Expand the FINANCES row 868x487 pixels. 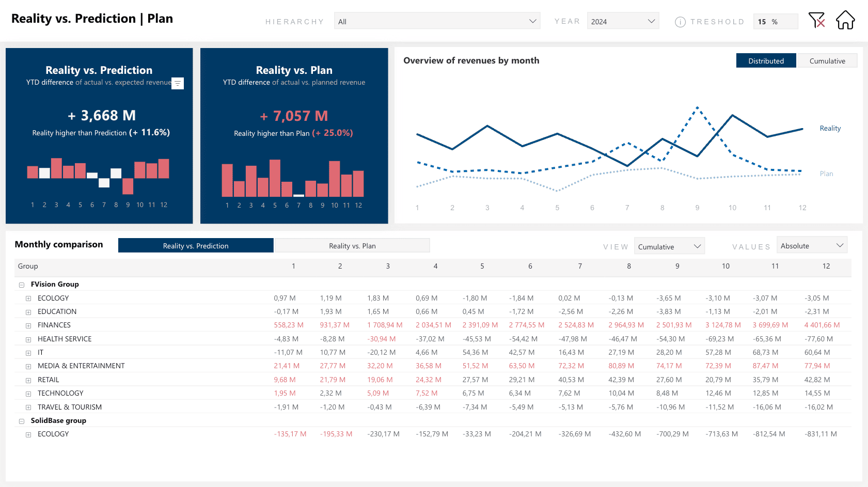click(28, 325)
